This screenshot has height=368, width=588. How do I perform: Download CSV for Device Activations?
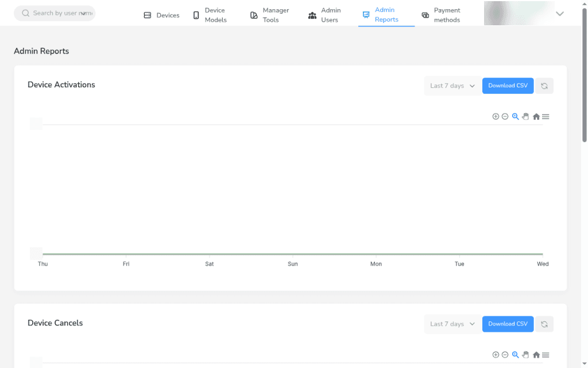point(508,86)
